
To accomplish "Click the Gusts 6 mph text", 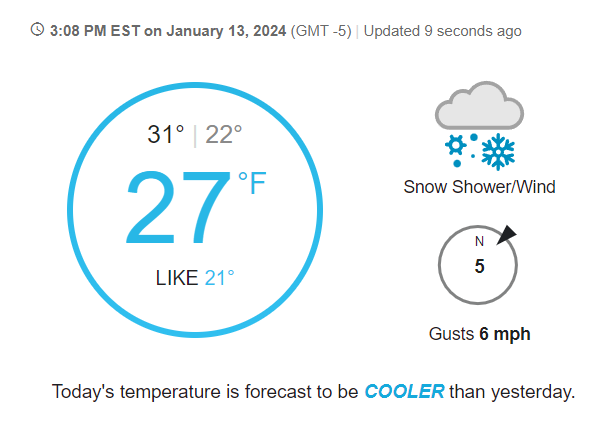I will 479,334.
